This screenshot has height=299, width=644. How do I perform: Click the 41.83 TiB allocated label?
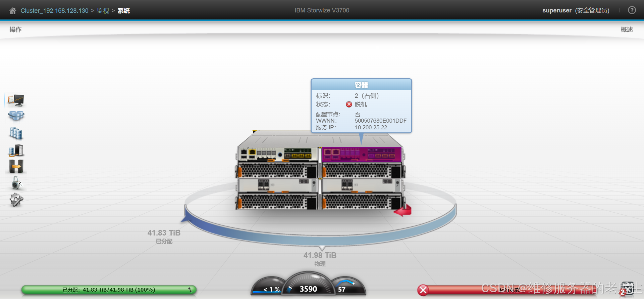(164, 233)
